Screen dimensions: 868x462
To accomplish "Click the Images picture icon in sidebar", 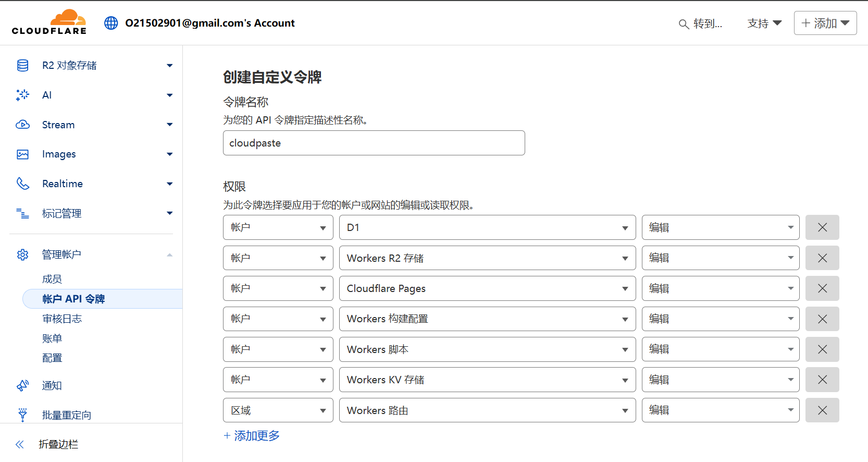I will 22,154.
